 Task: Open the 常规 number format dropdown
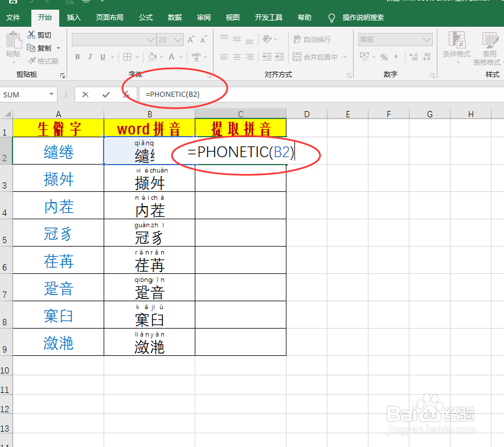[x=394, y=39]
